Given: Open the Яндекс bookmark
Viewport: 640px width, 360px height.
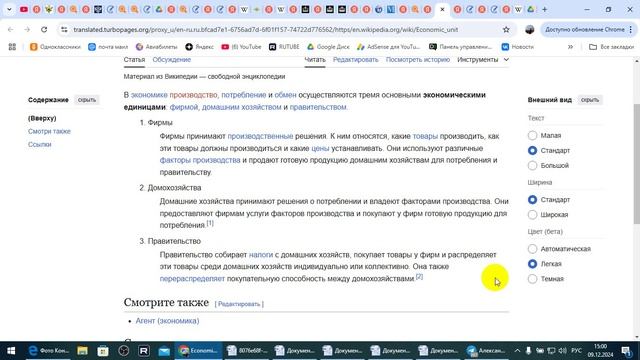Looking at the screenshot, I should point(199,47).
